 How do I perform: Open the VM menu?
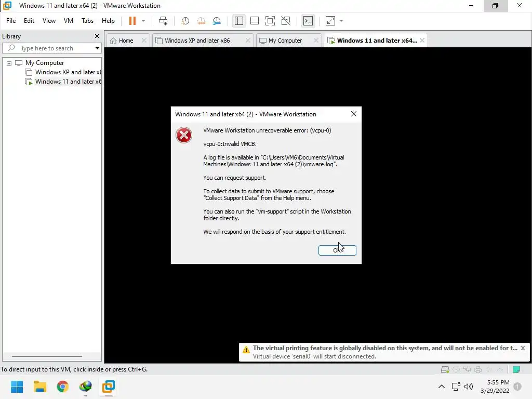(69, 21)
